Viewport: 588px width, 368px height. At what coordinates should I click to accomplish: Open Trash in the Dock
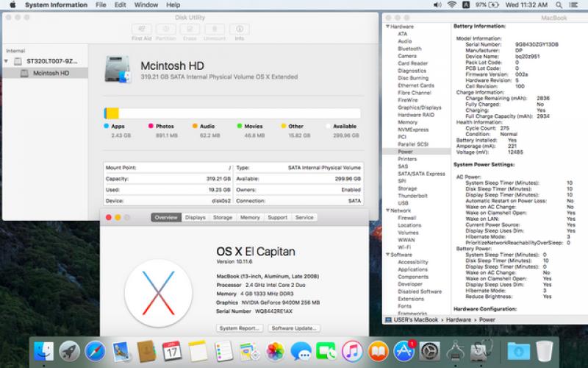click(544, 352)
